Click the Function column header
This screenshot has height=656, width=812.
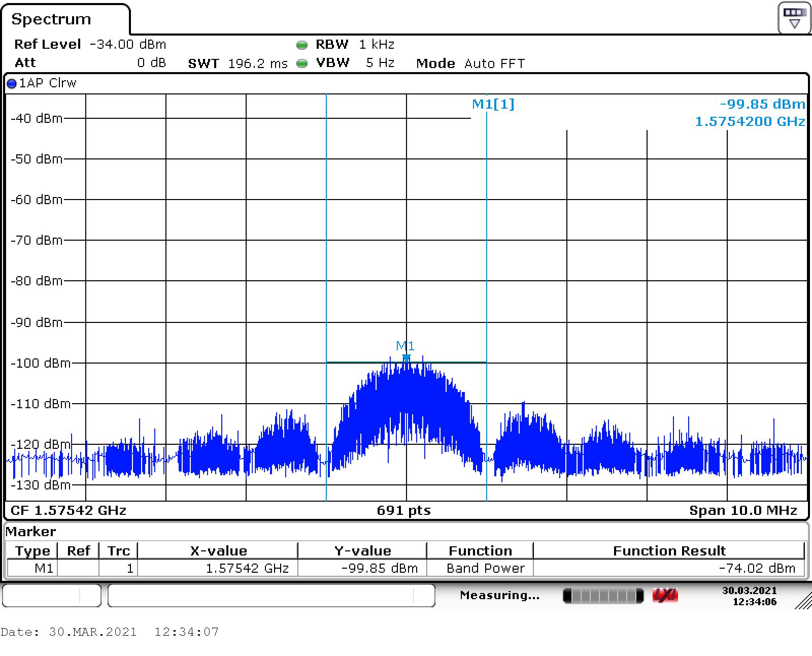pyautogui.click(x=480, y=551)
